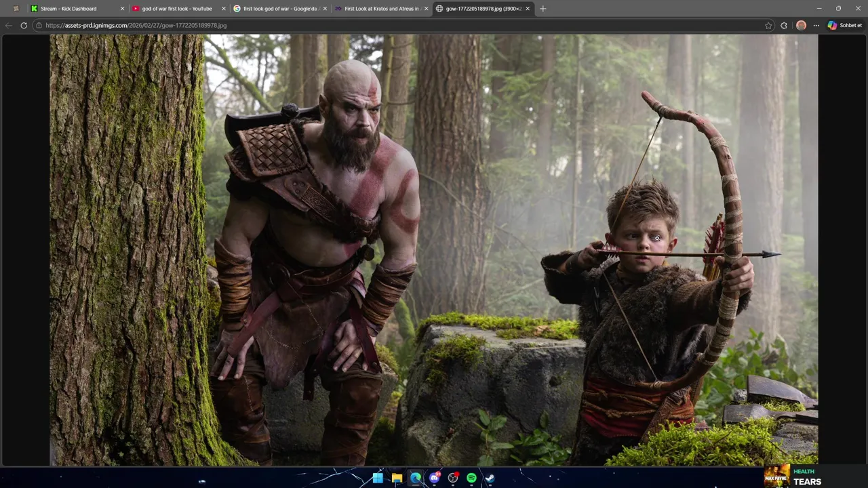Screen dimensions: 868x488
Task: Open Spotify from the taskbar
Action: 471,478
